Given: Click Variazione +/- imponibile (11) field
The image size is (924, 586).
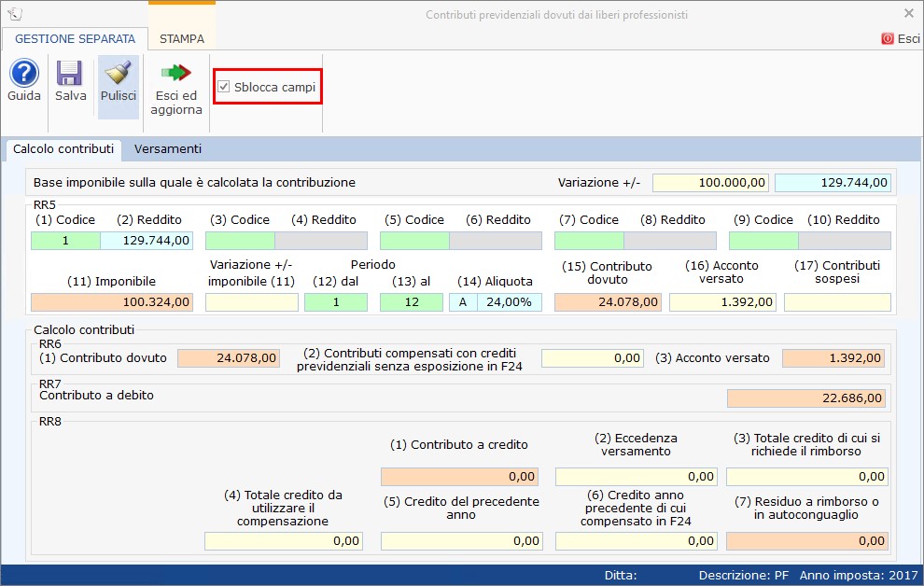Looking at the screenshot, I should [252, 302].
